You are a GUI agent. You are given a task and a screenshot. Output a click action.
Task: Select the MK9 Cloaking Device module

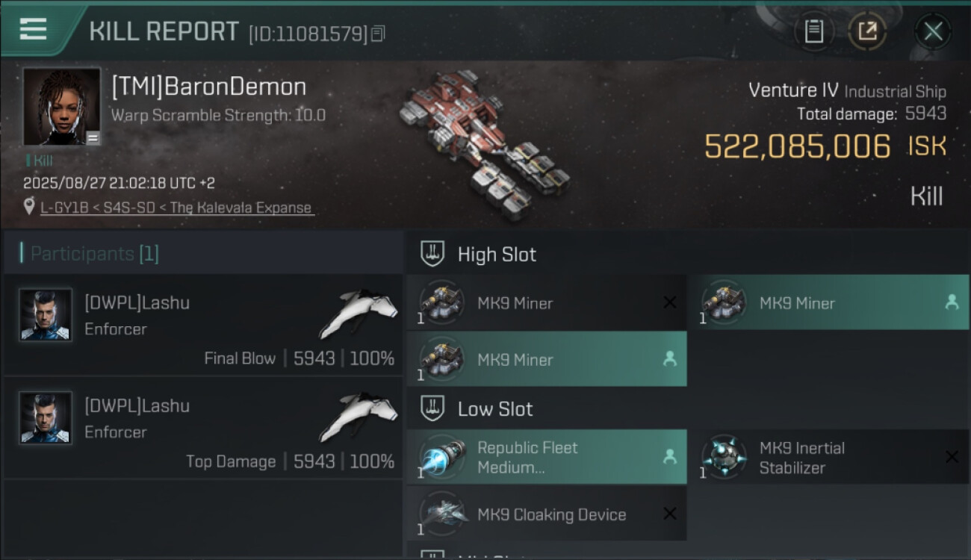pos(546,514)
